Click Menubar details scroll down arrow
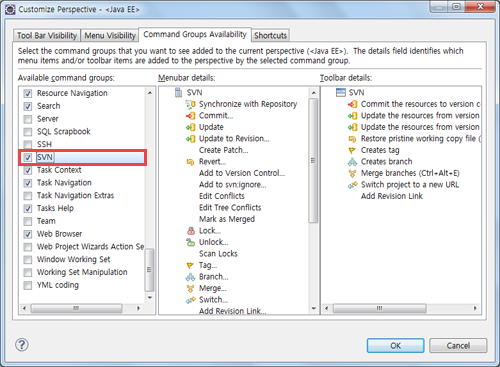 (x=313, y=309)
